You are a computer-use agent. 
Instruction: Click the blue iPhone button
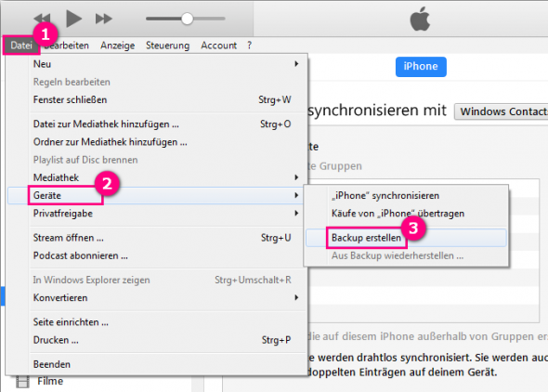(421, 66)
